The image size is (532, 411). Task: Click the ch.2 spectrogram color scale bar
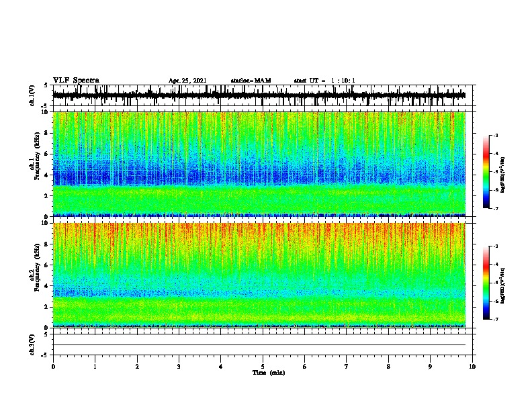486,283
